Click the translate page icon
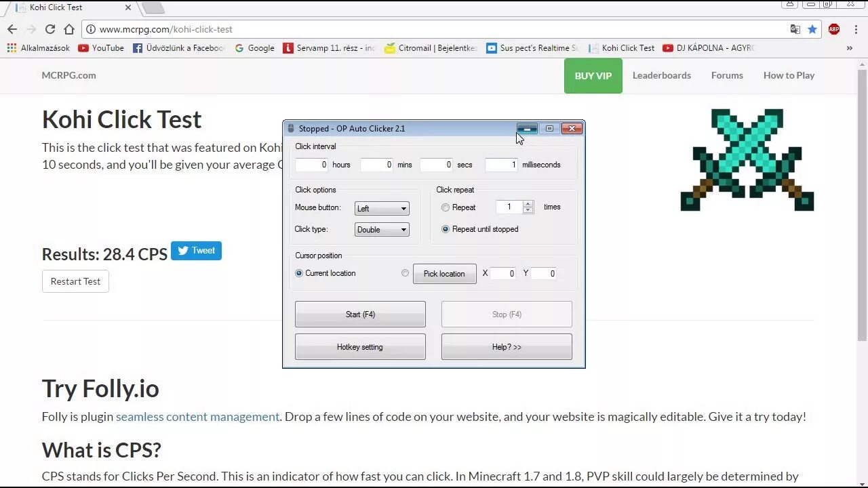This screenshot has height=488, width=868. 795,29
